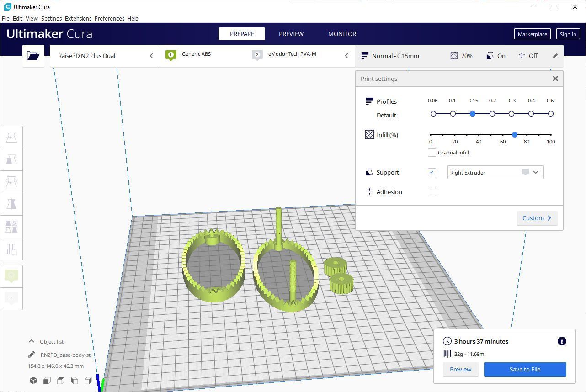Open the Extensions menu
This screenshot has width=586, height=392.
click(78, 19)
